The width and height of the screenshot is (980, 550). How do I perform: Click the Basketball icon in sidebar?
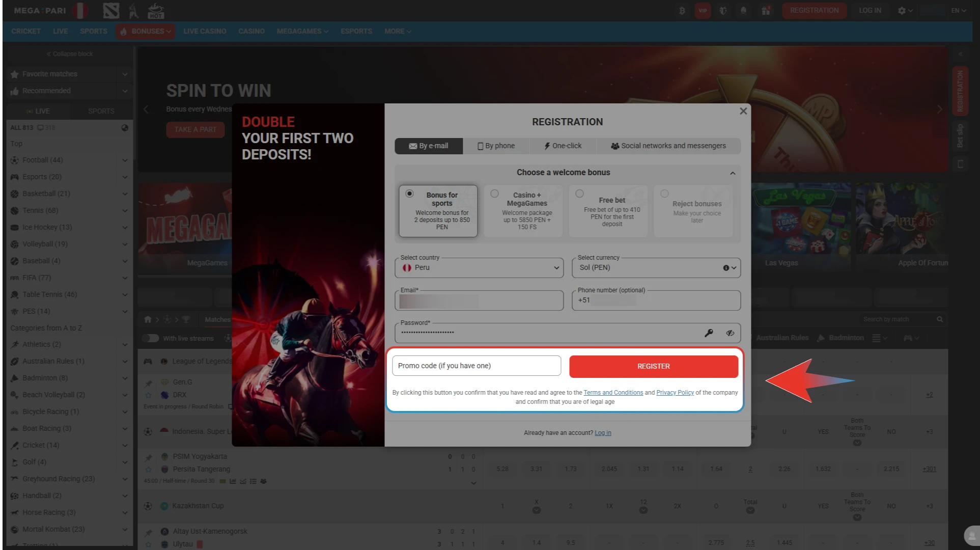14,194
